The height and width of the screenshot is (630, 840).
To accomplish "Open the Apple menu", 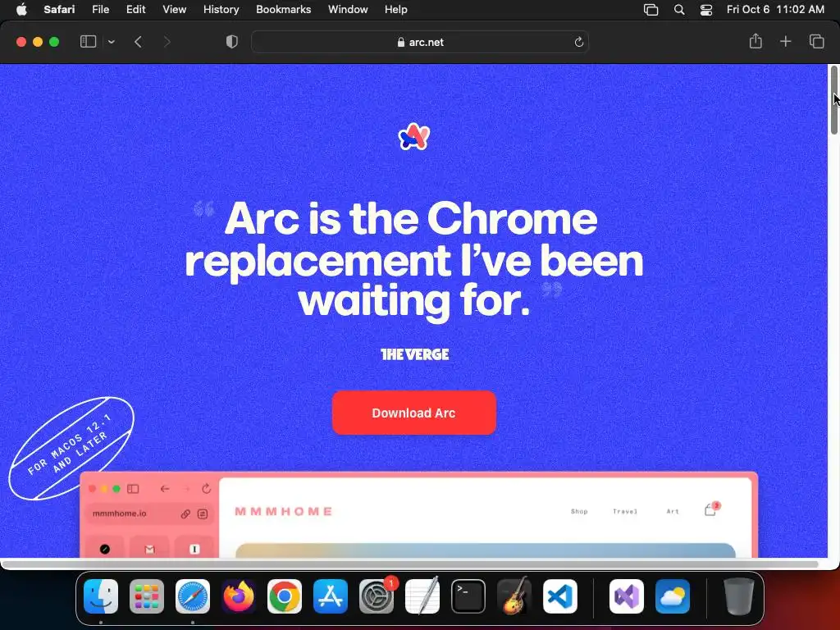I will pos(21,10).
